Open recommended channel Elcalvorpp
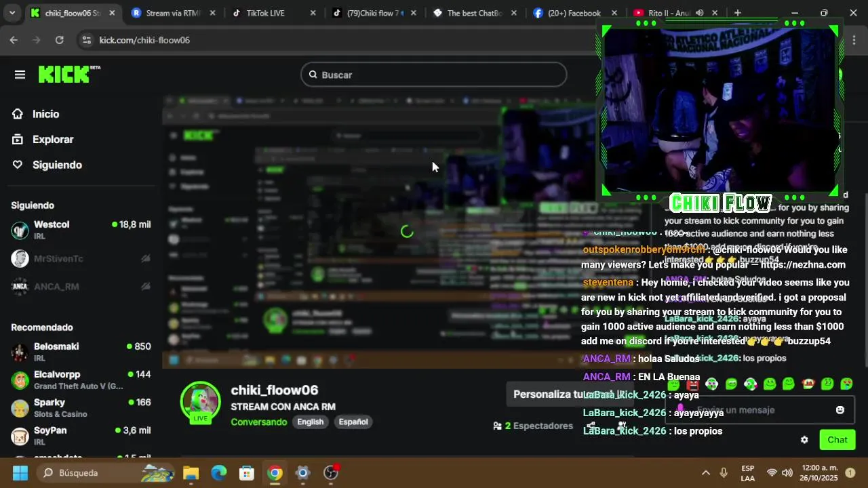The image size is (868, 488). (81, 380)
